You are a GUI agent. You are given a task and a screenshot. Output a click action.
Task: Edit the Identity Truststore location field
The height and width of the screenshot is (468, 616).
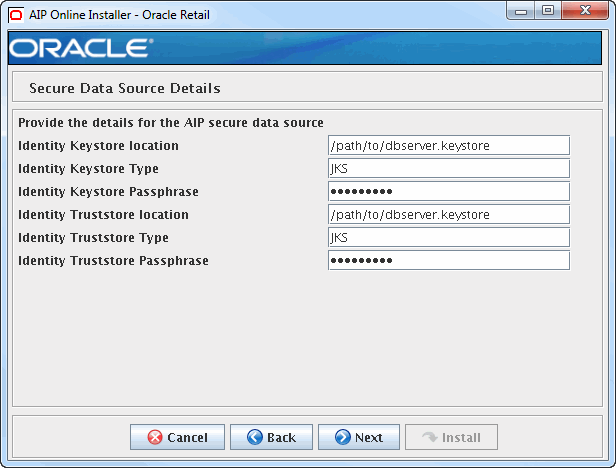[x=449, y=215]
